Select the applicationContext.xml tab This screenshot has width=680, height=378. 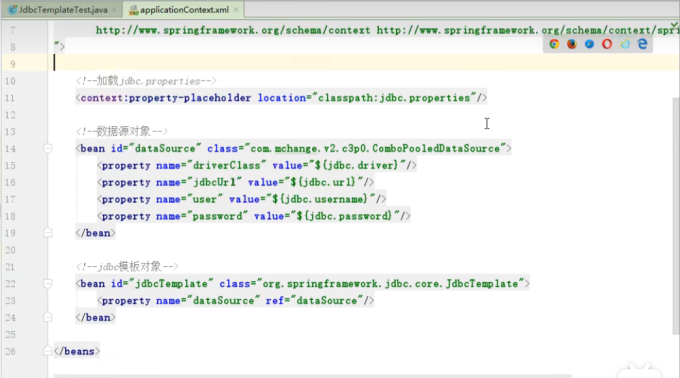pyautogui.click(x=184, y=10)
